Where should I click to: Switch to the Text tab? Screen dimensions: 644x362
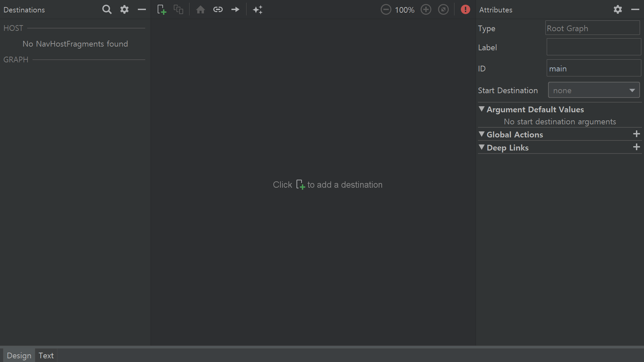[x=46, y=355]
